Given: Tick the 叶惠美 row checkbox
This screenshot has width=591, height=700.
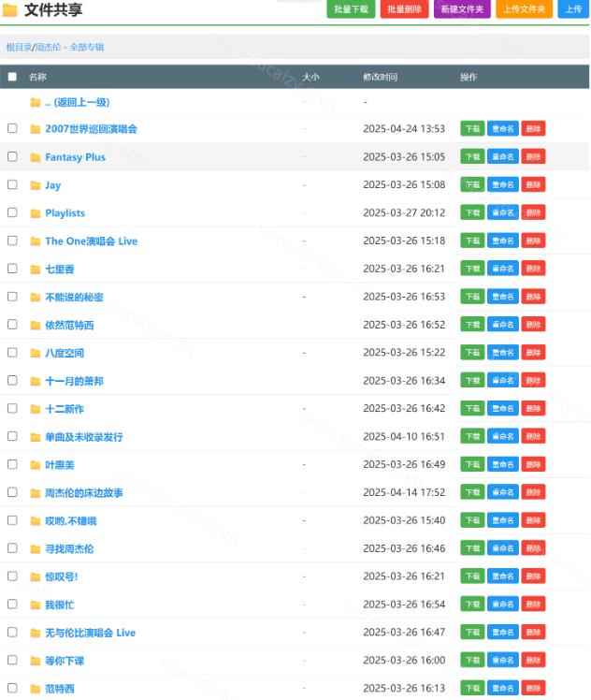Looking at the screenshot, I should pyautogui.click(x=12, y=464).
